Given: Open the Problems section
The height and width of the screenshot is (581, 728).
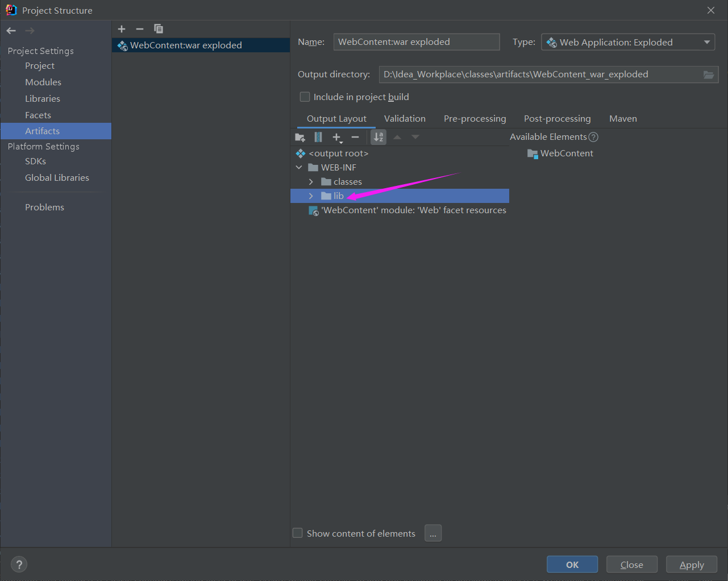Looking at the screenshot, I should [44, 208].
